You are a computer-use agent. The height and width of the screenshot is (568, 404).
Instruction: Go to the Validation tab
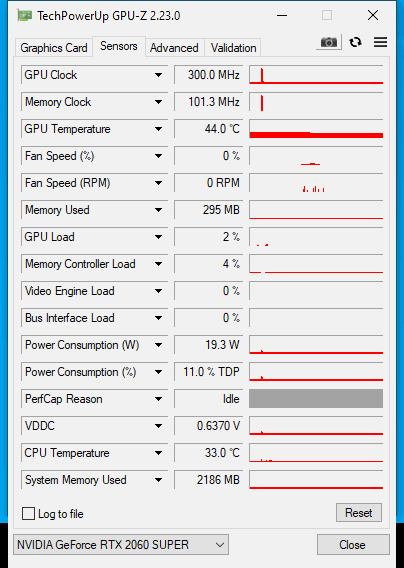click(233, 48)
